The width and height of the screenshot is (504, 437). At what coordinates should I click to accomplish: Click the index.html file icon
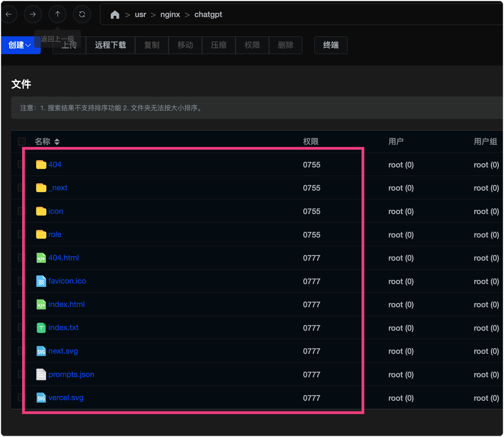tap(41, 304)
